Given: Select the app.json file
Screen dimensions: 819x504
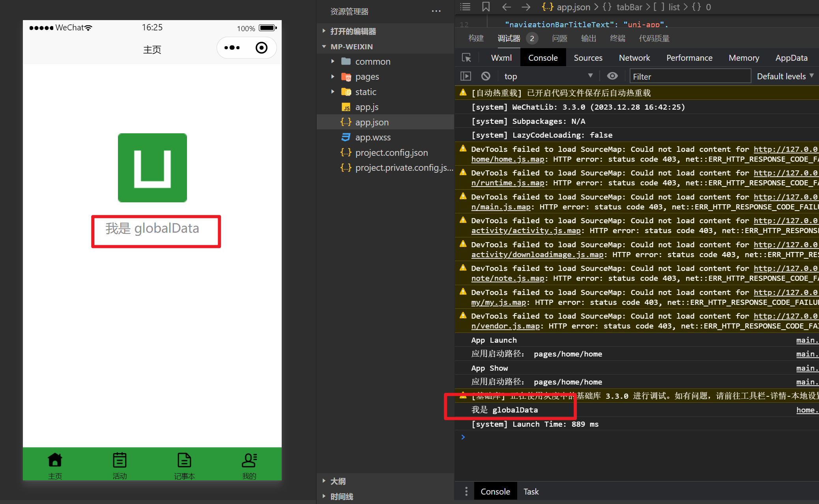Looking at the screenshot, I should coord(385,122).
